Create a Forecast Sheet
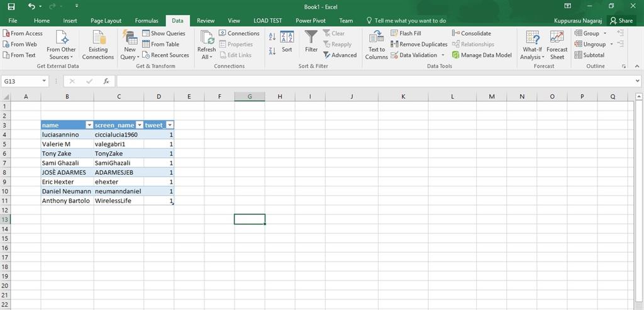Screen dimensions: 644x310 [557, 45]
